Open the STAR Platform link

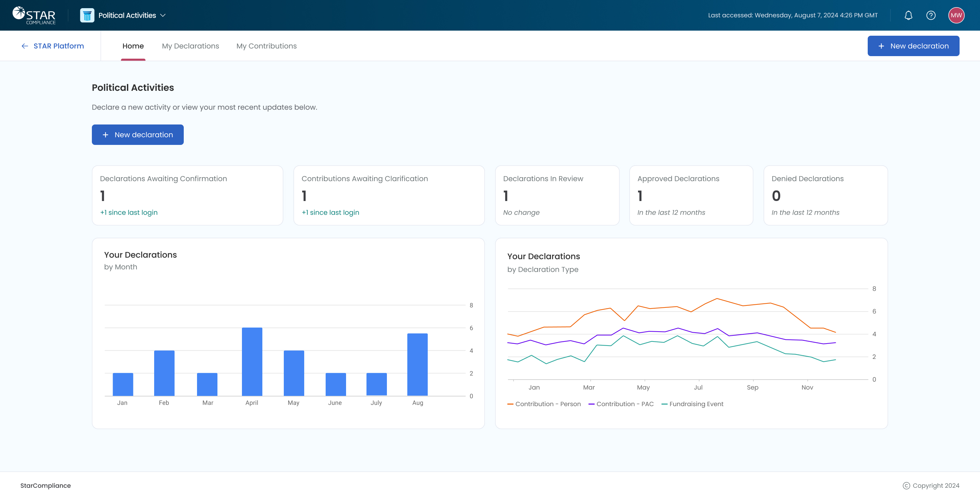(x=59, y=46)
